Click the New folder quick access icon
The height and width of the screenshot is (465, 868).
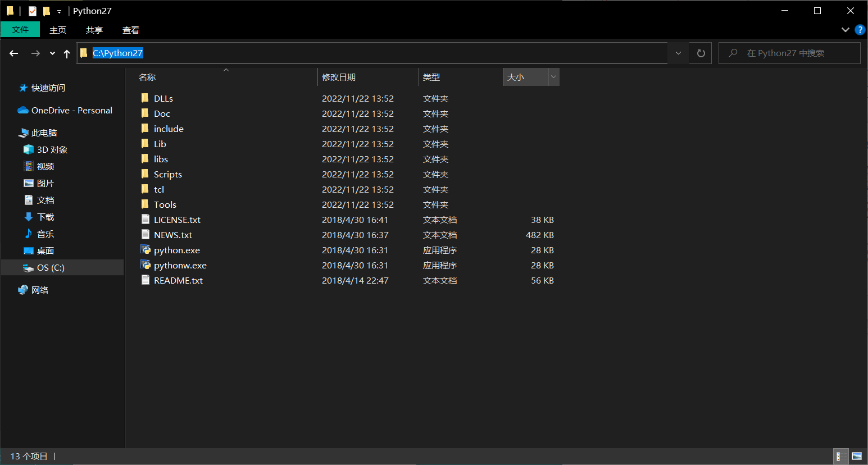(47, 11)
